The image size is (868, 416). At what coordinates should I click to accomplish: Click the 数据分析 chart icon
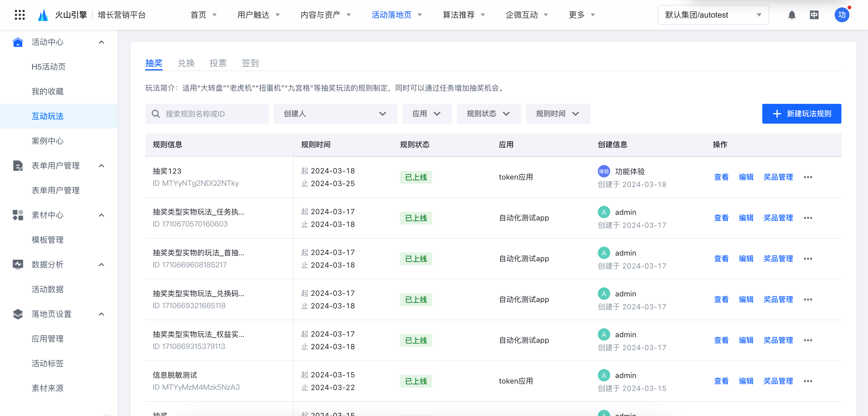(x=18, y=265)
